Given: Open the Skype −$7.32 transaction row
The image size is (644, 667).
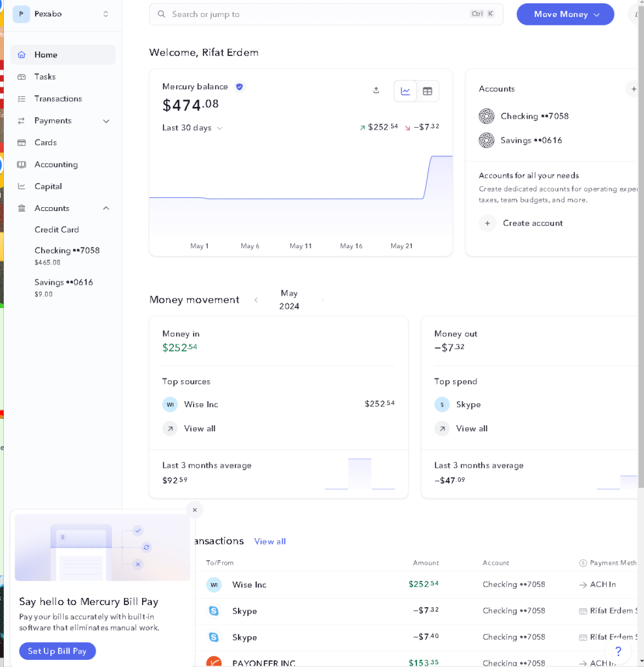Looking at the screenshot, I should pyautogui.click(x=417, y=611).
